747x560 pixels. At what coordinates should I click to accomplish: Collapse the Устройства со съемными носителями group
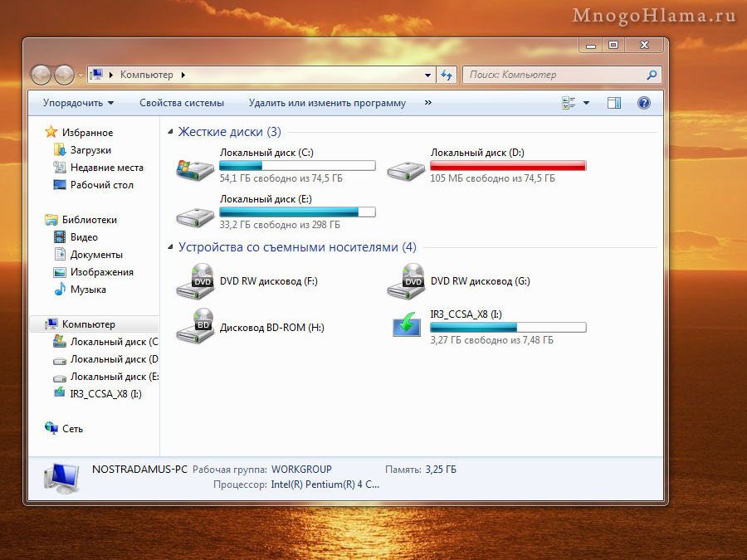171,247
